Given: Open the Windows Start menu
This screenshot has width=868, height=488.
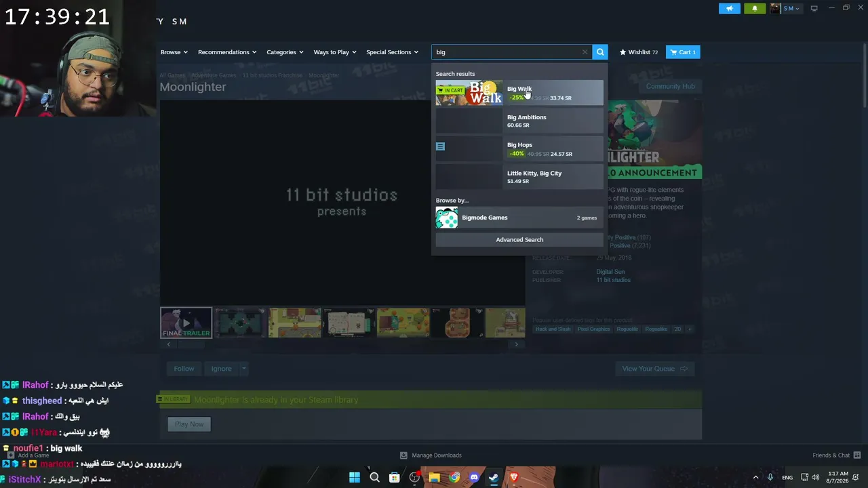Looking at the screenshot, I should point(355,477).
